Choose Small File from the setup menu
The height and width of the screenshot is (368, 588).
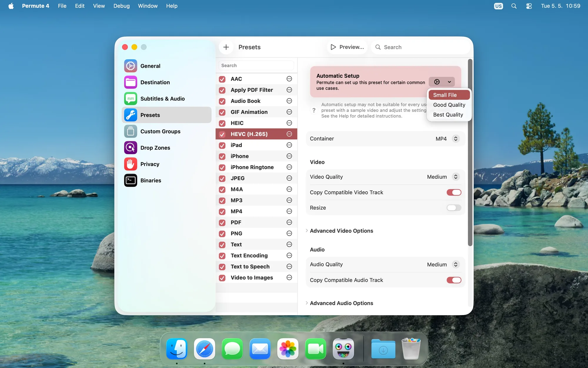449,95
